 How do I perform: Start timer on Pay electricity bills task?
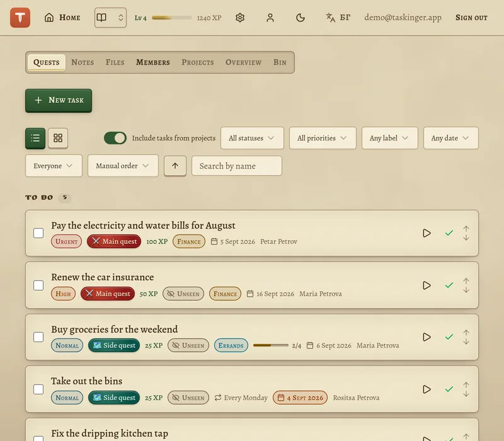[427, 233]
